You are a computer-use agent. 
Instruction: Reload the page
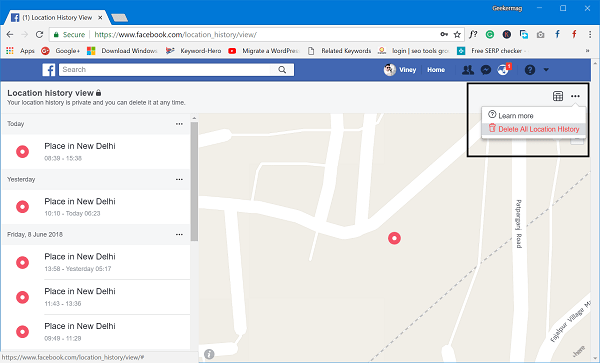click(x=39, y=34)
